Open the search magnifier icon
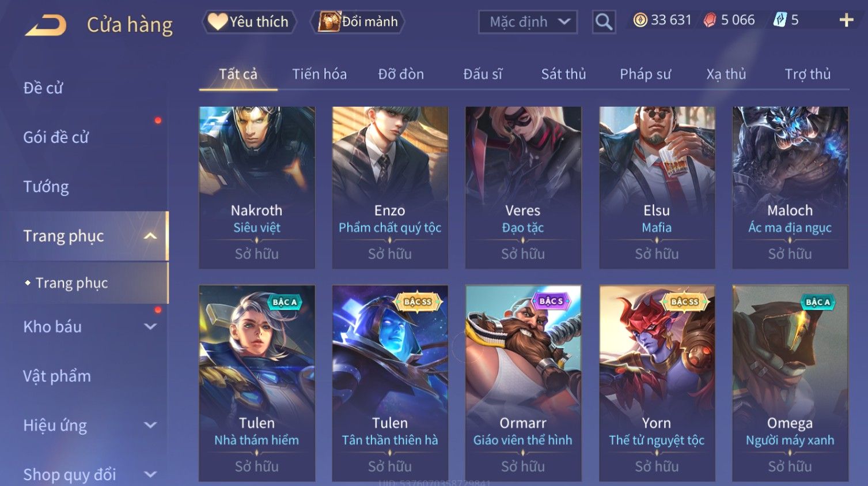Screen dimensions: 868x486 click(604, 22)
